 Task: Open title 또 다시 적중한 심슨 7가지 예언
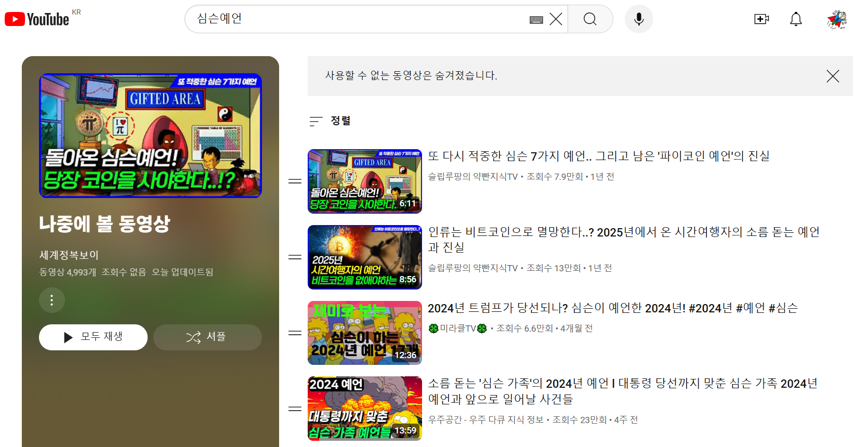pos(599,156)
